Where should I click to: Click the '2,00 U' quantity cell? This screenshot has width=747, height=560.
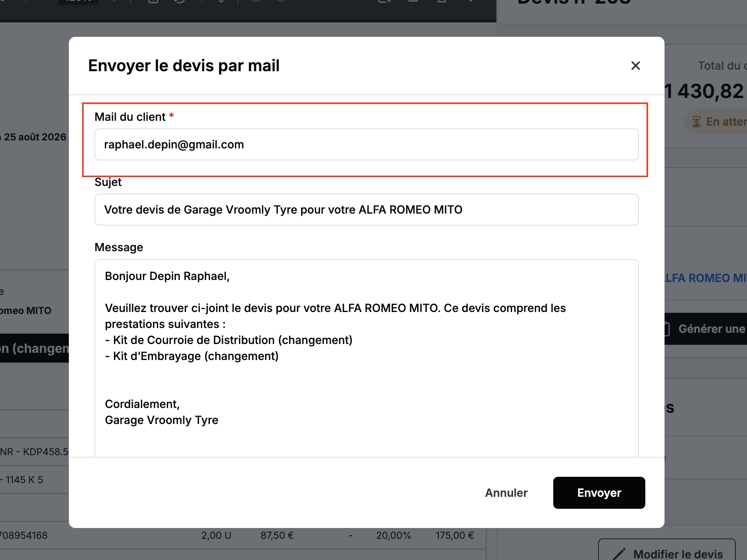tap(216, 535)
